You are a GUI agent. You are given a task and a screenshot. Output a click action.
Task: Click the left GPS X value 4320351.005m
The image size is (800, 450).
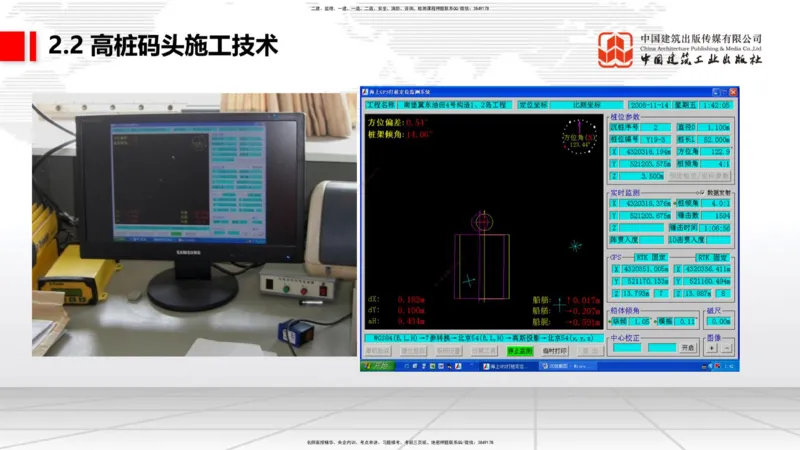pos(645,268)
